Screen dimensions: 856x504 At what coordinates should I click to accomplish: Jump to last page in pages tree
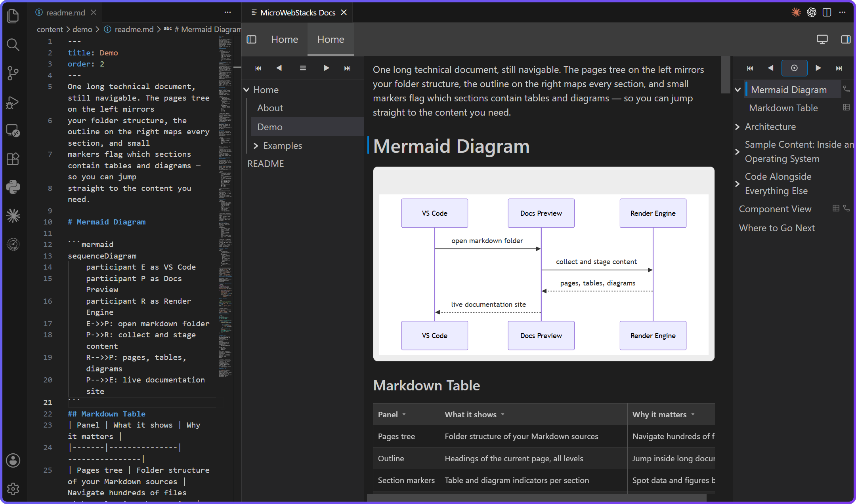(348, 68)
